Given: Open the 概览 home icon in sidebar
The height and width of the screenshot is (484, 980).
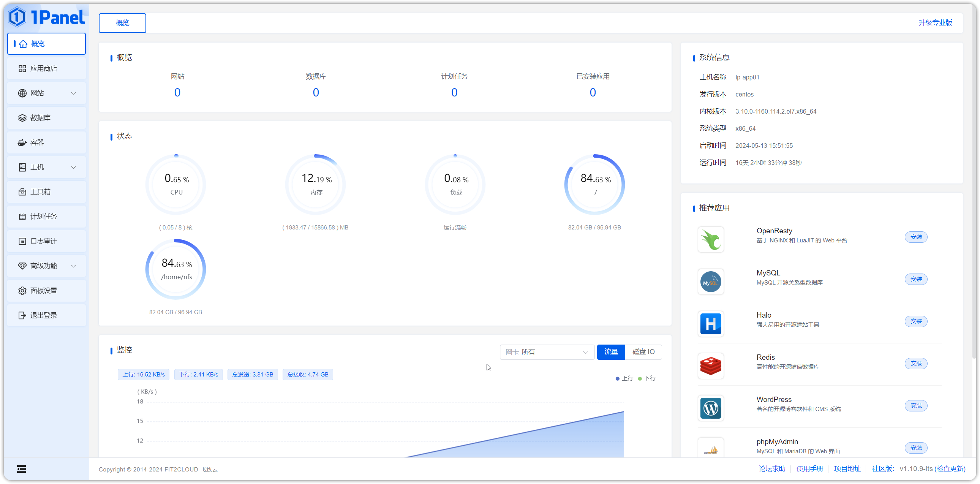Looking at the screenshot, I should point(23,44).
